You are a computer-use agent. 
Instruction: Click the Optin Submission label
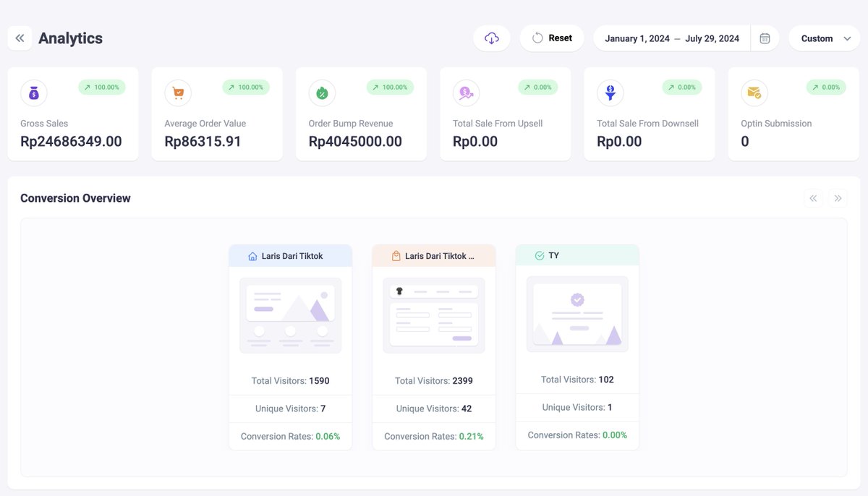coord(776,124)
